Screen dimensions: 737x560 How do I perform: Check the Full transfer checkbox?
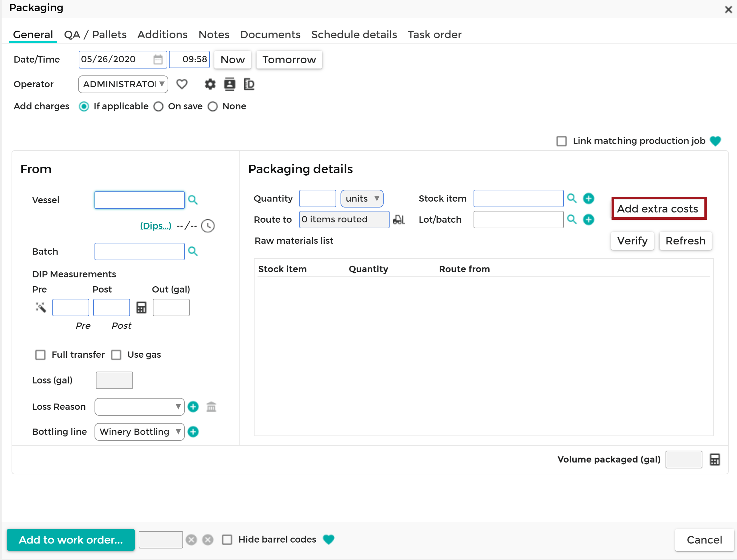tap(40, 355)
